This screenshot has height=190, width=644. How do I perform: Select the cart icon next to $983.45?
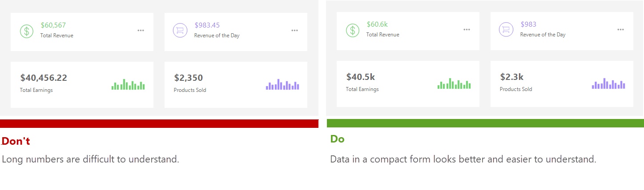click(179, 31)
